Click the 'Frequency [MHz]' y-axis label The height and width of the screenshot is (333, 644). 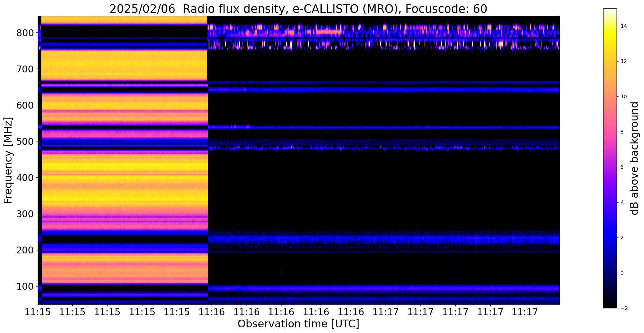pos(8,160)
